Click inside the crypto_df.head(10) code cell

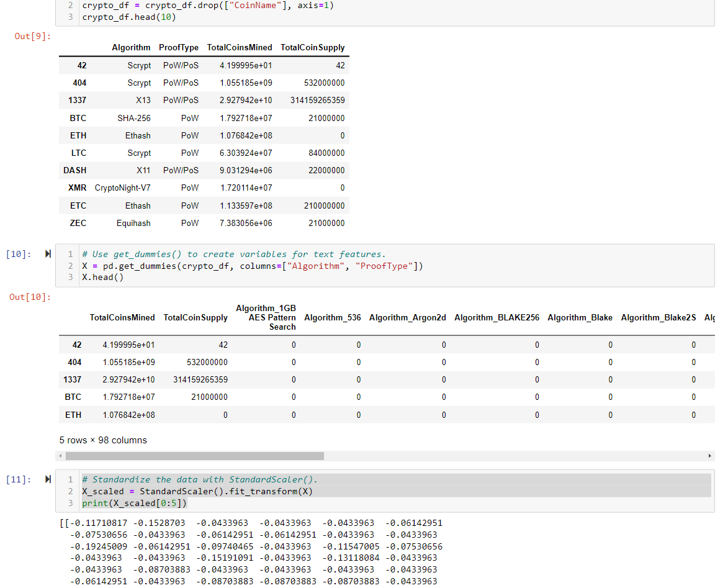coord(385,12)
